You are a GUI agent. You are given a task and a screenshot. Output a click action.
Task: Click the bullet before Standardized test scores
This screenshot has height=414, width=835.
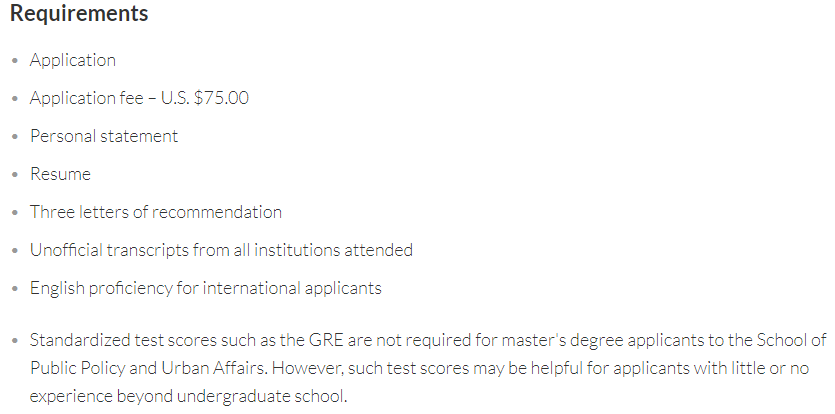[15, 340]
